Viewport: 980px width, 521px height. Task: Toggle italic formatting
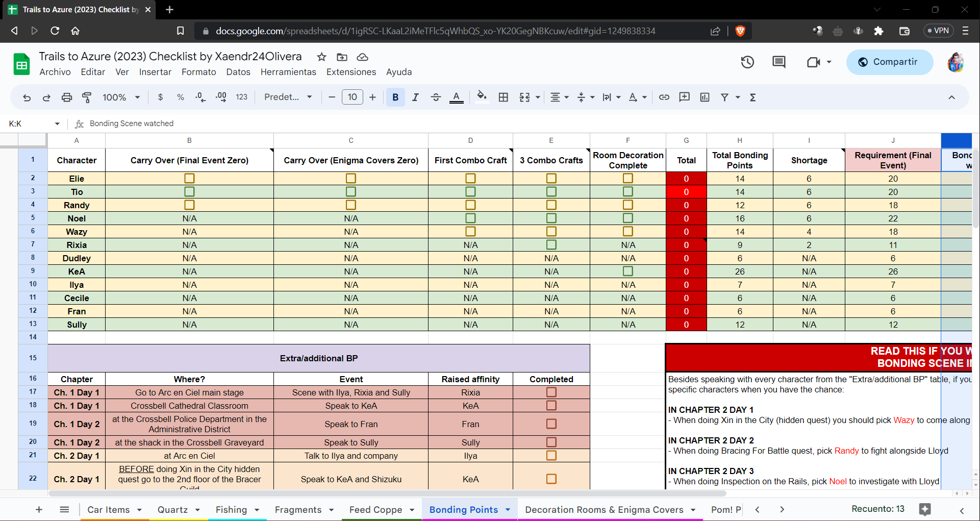[x=415, y=97]
